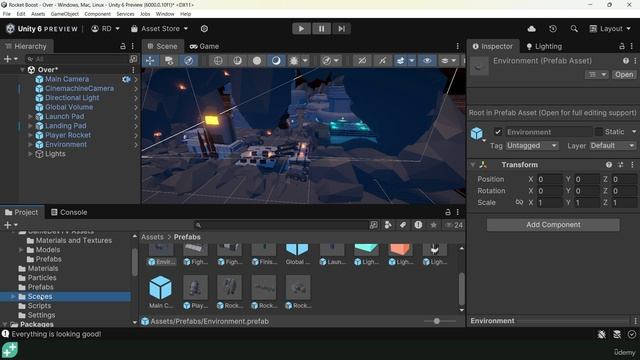Click the Inspector help question icon

[626, 61]
